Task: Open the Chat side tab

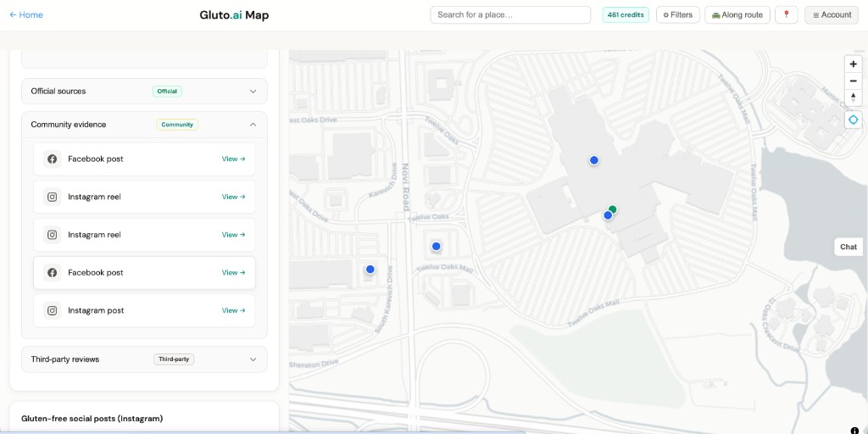Action: click(x=848, y=247)
